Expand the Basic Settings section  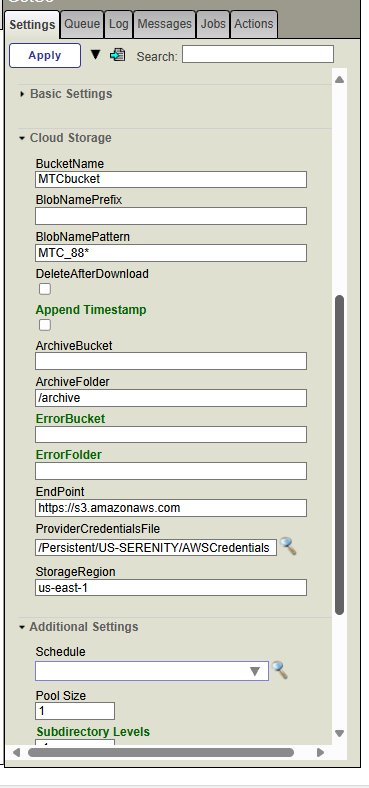point(71,94)
